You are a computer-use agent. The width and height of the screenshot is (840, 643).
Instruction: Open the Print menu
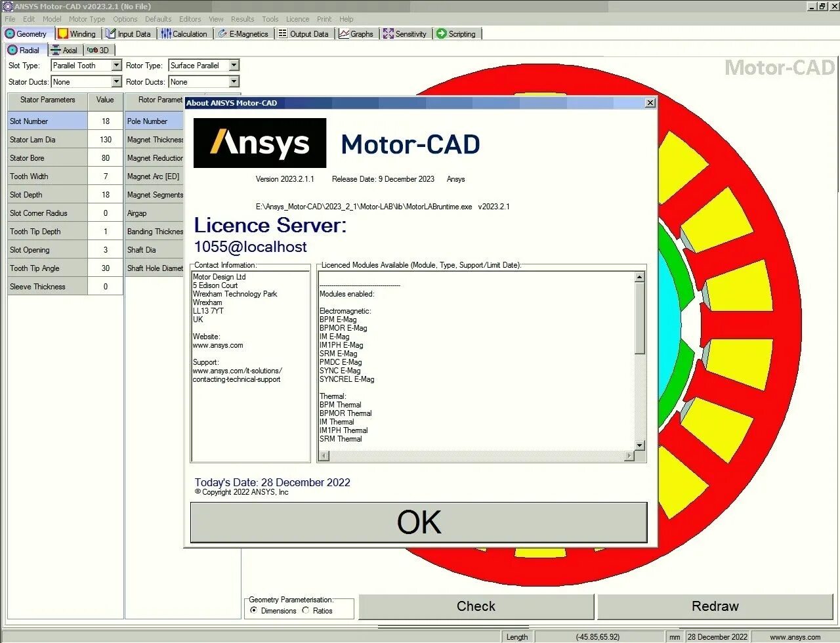[324, 19]
